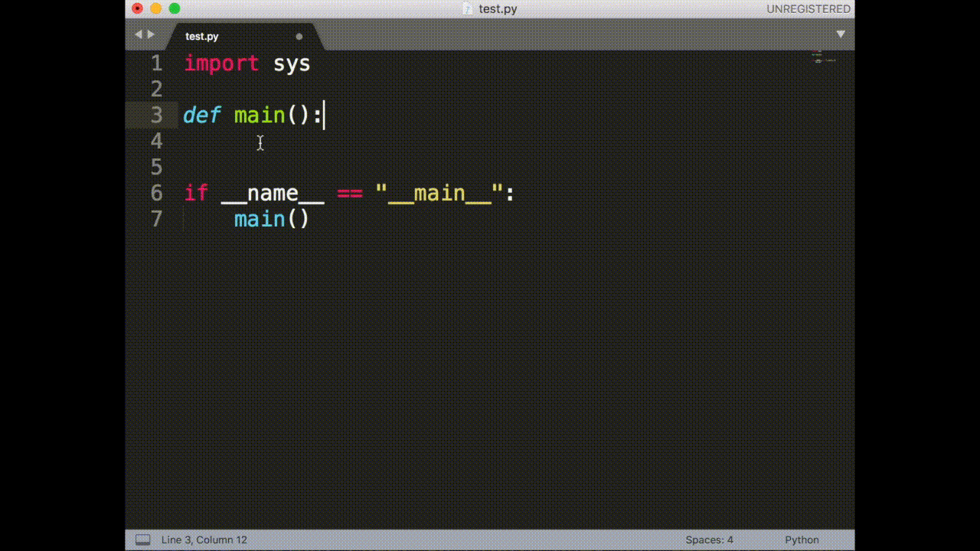The width and height of the screenshot is (980, 551).
Task: Click the test.py title bar text
Action: pos(496,8)
